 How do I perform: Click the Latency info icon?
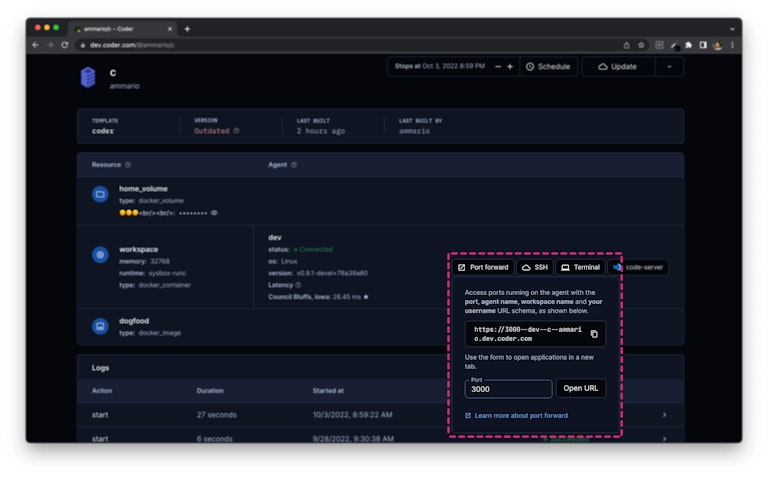298,285
